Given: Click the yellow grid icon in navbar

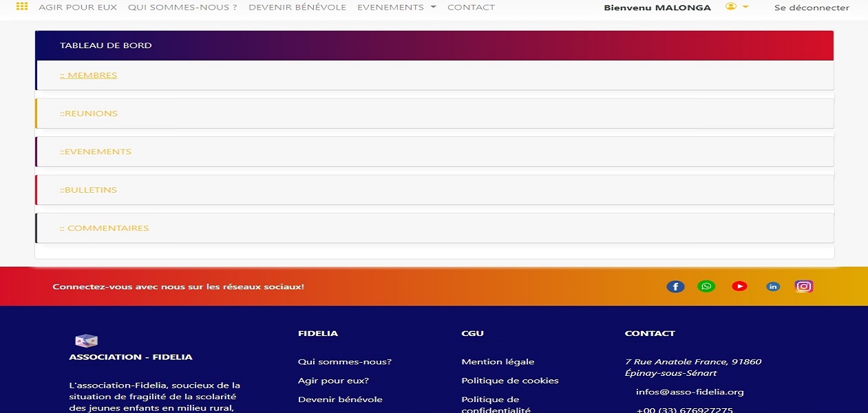Looking at the screenshot, I should [22, 7].
